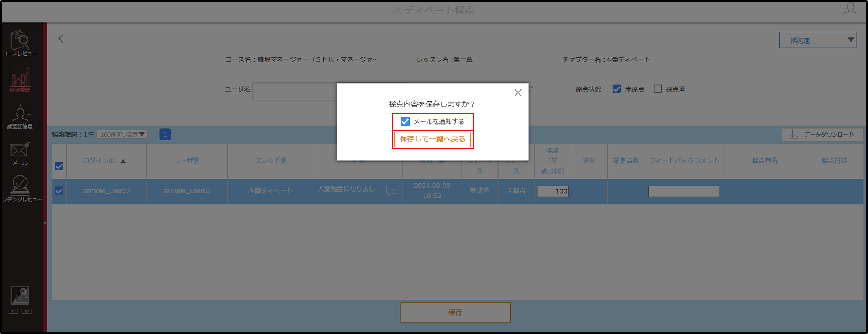Open Course Review in the sidebar

click(20, 43)
